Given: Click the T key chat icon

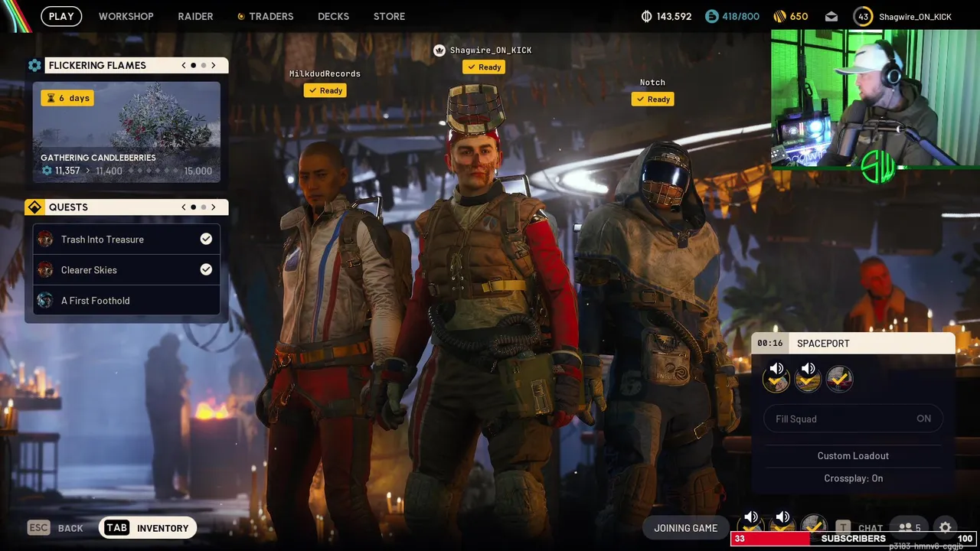Looking at the screenshot, I should pyautogui.click(x=843, y=527).
